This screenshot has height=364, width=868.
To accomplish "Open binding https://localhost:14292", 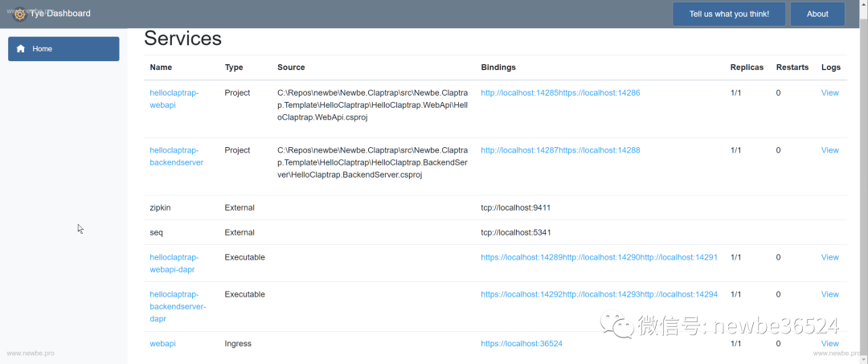I will (x=522, y=294).
